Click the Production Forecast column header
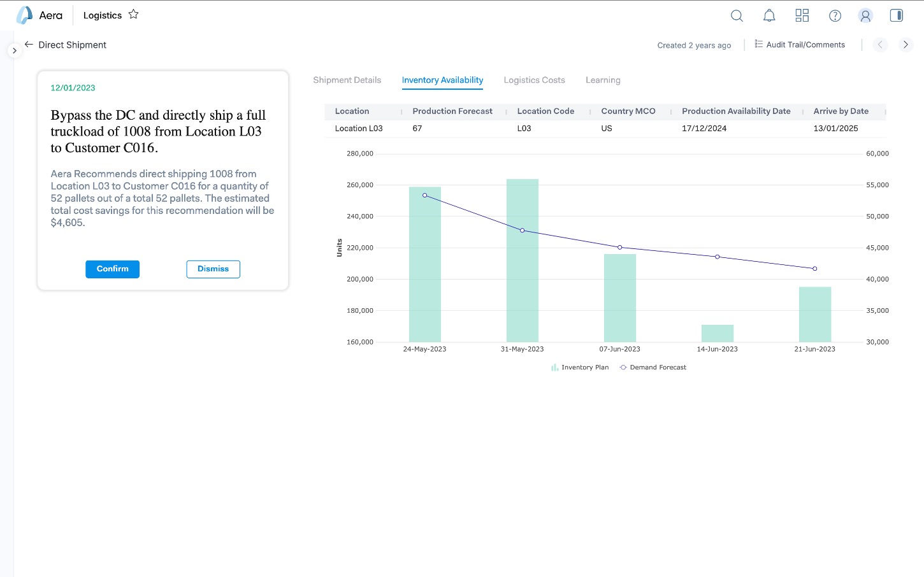Image resolution: width=924 pixels, height=577 pixels. (452, 111)
